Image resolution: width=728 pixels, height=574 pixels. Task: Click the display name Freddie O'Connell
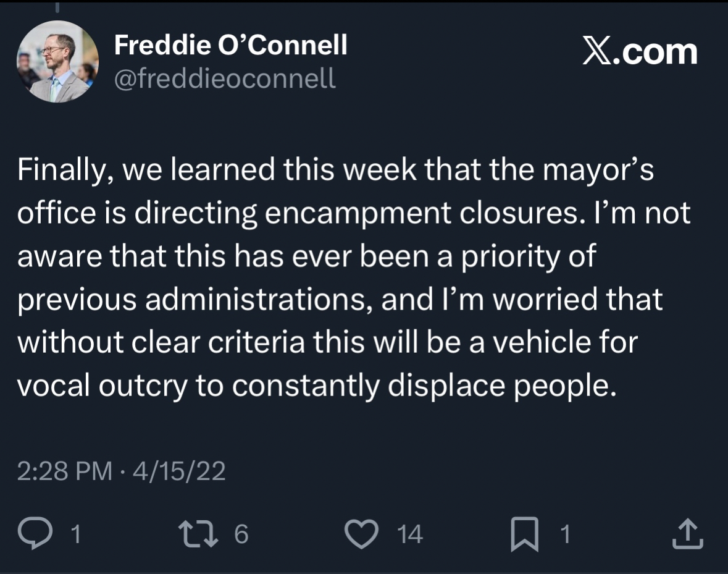230,44
